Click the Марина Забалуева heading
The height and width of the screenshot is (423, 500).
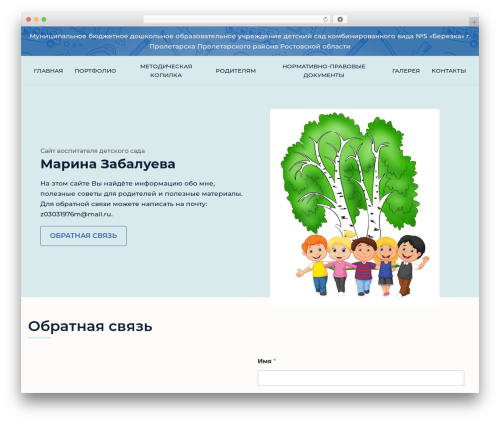[x=108, y=164]
